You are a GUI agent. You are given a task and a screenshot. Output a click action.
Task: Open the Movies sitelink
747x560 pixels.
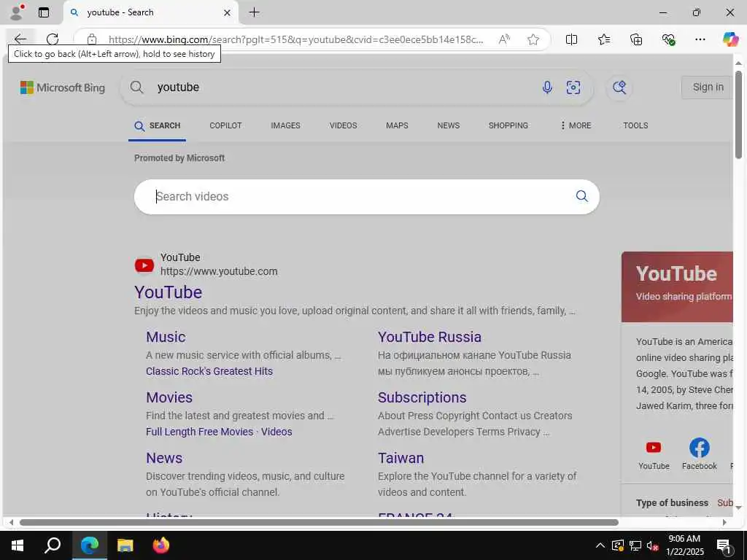pos(169,397)
